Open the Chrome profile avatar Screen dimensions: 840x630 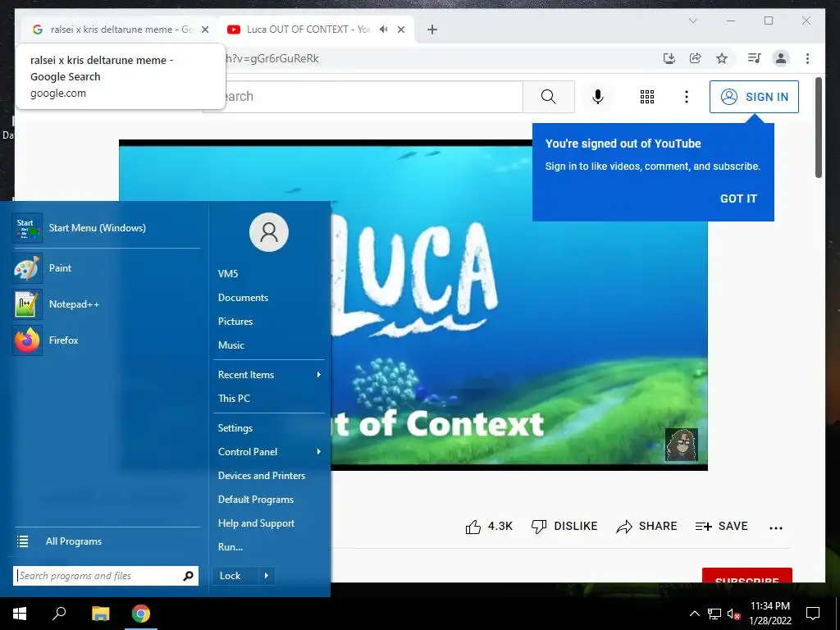(781, 58)
